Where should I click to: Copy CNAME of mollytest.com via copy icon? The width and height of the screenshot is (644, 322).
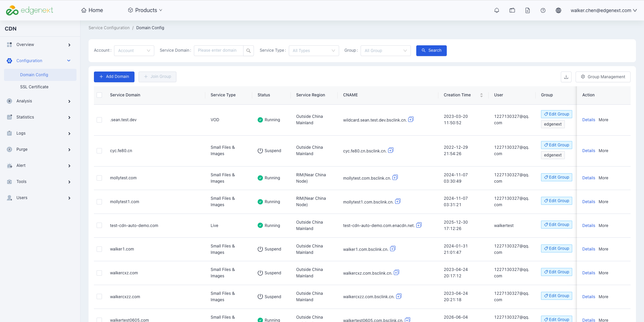pos(395,177)
